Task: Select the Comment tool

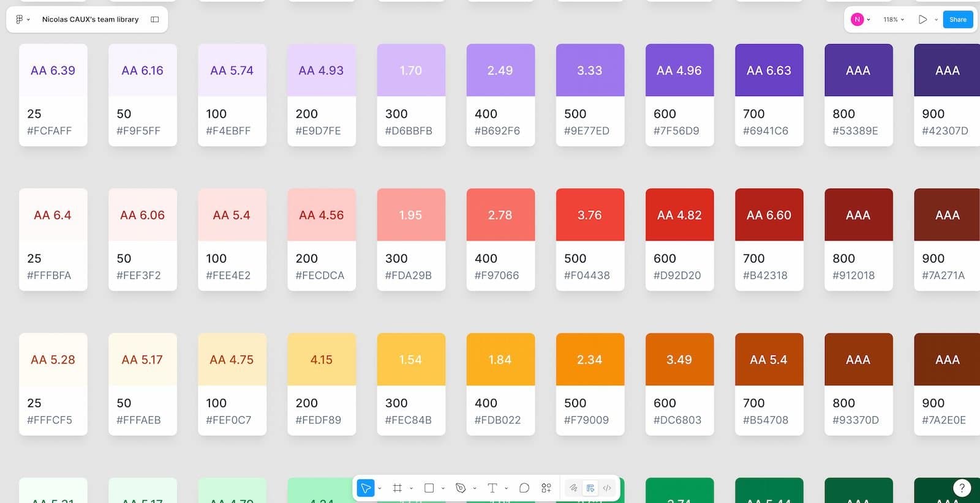Action: click(524, 488)
